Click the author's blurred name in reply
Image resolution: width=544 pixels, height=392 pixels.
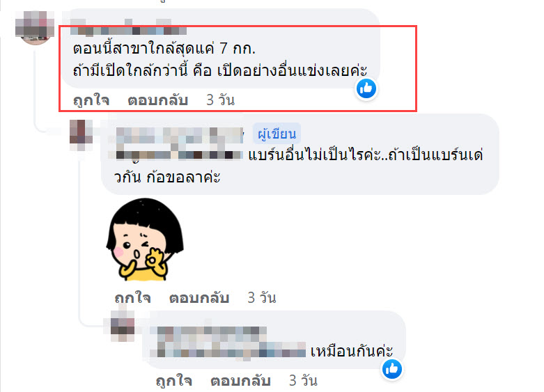coord(180,135)
